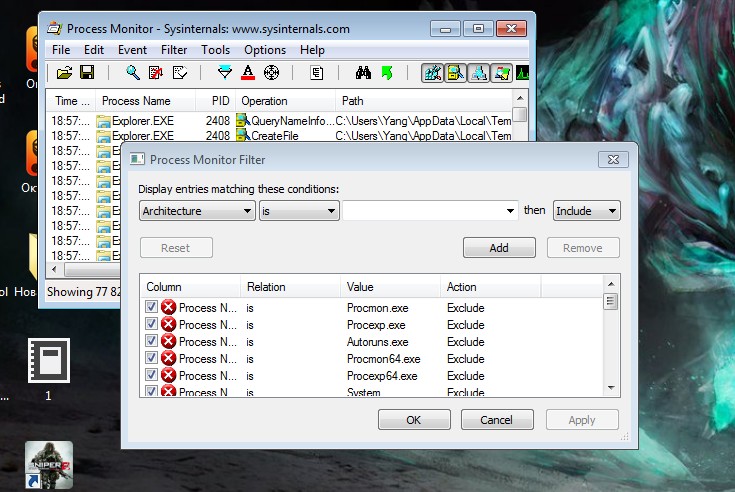
Task: Click OK in the filter dialog
Action: pos(414,419)
